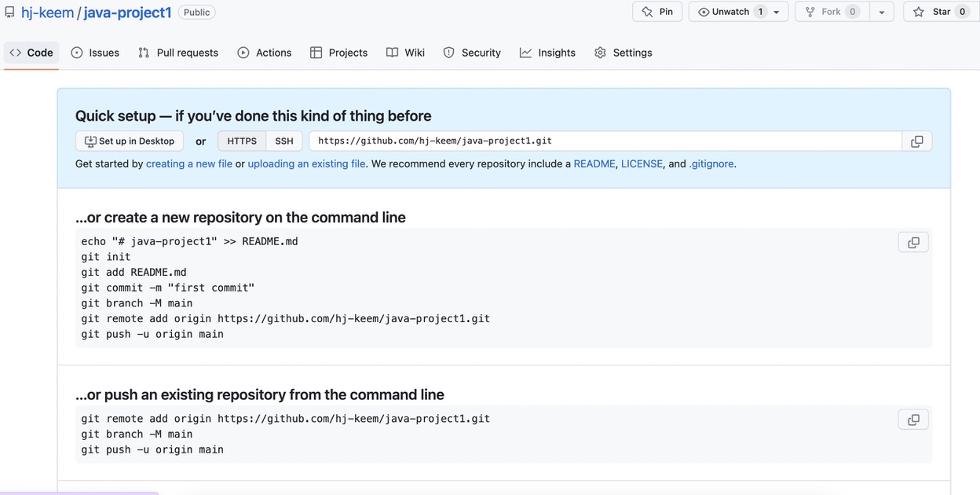980x495 pixels.
Task: Click the Issues circle icon
Action: point(77,53)
